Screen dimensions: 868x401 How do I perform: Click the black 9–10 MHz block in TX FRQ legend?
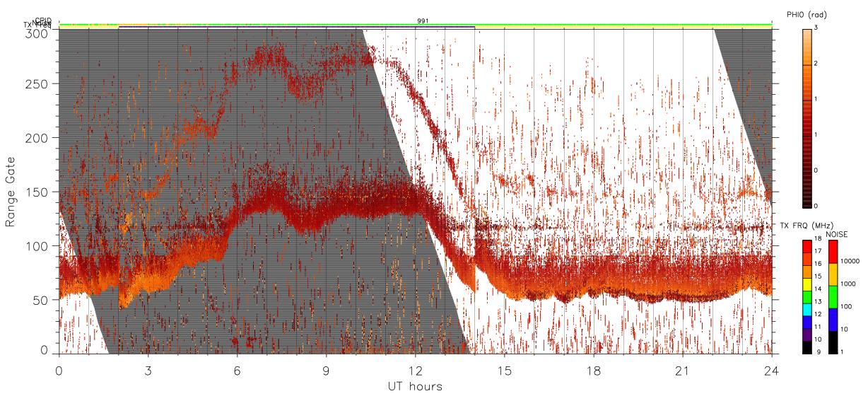pyautogui.click(x=807, y=346)
